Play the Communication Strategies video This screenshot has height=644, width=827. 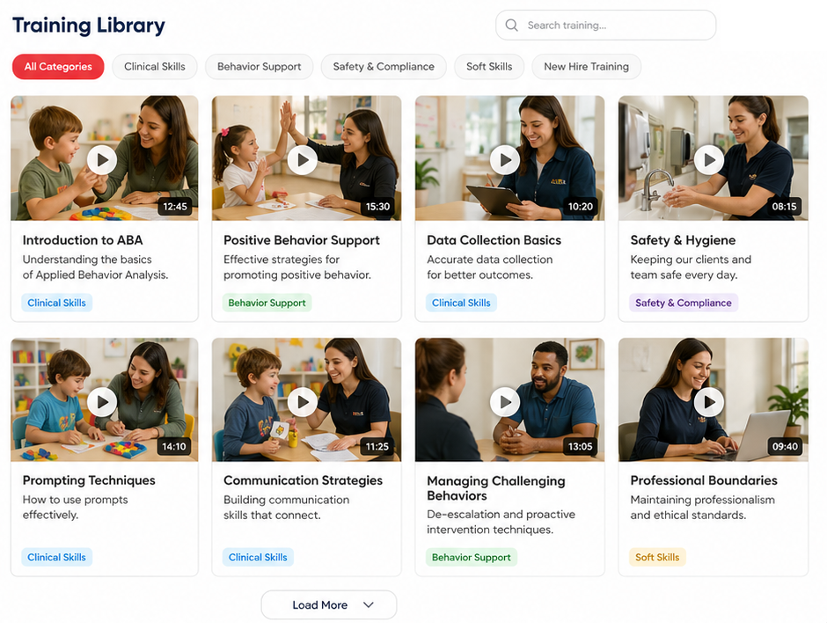(x=303, y=402)
